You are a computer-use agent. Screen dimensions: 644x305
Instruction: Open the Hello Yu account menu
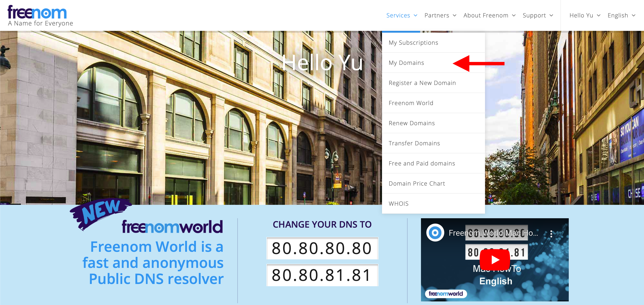tap(585, 15)
